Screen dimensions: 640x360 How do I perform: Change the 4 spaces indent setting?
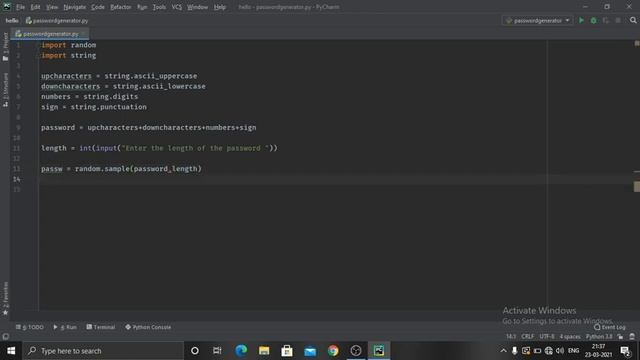[x=570, y=337]
